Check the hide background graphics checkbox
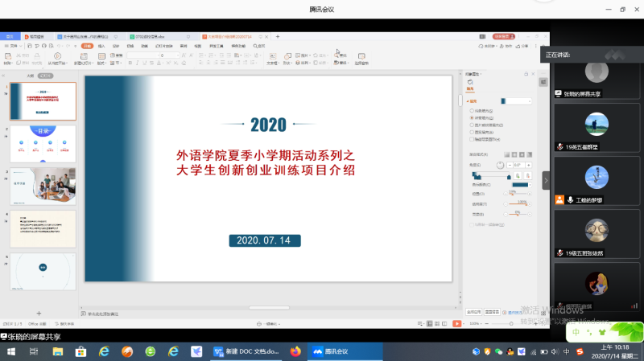Image resolution: width=644 pixels, height=361 pixels. (x=472, y=138)
